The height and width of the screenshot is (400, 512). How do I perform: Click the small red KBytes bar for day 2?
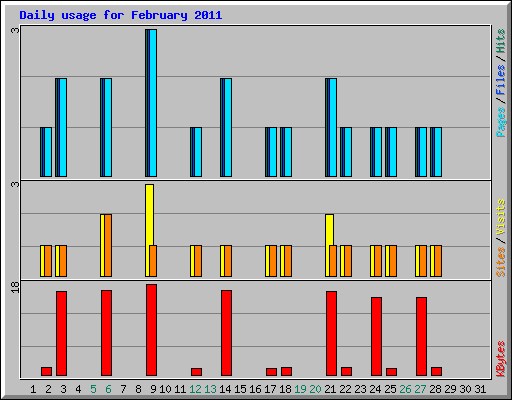tap(46, 371)
